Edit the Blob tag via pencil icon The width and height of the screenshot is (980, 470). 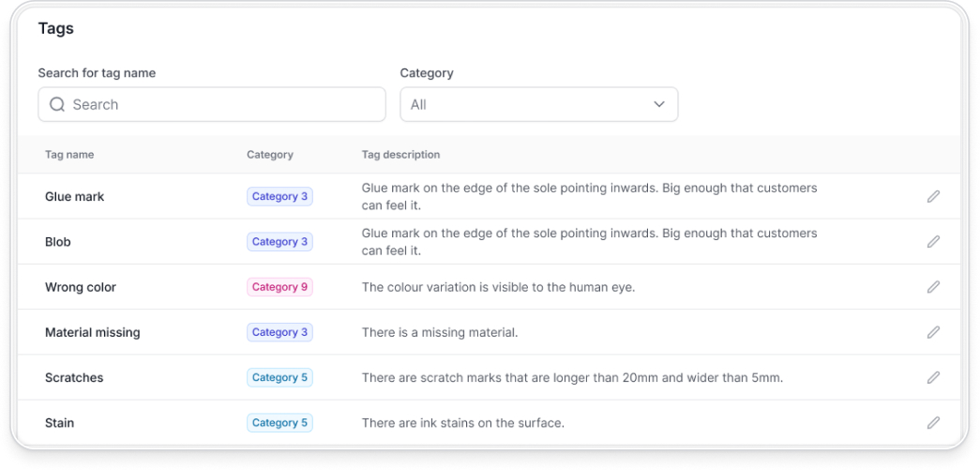point(933,242)
